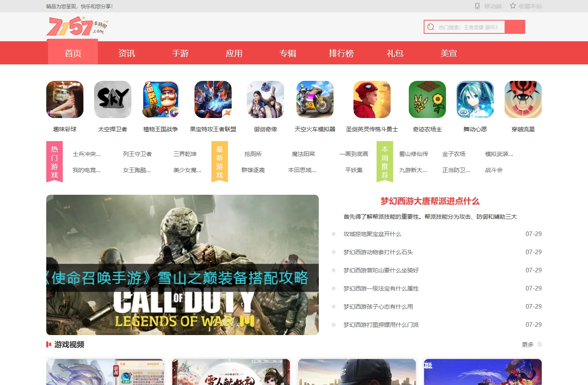This screenshot has height=385, width=588.
Task: Open the 士兵冲突... hot game link
Action: pyautogui.click(x=87, y=154)
